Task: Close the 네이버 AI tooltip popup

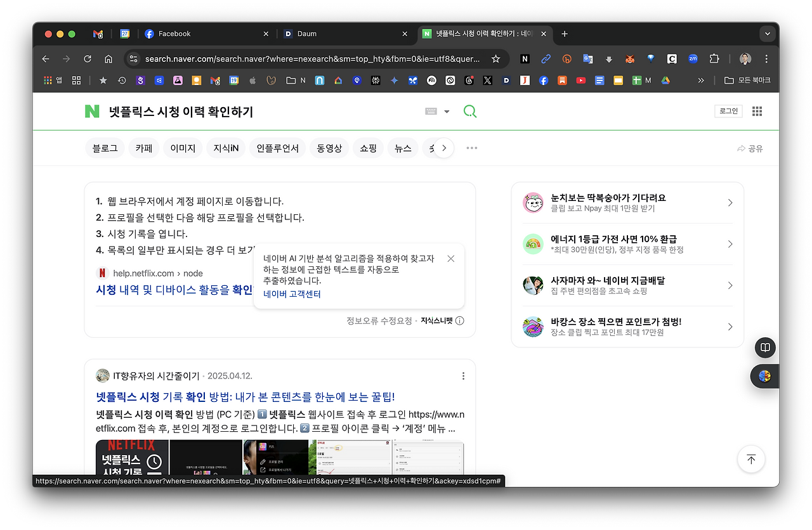Action: click(450, 259)
